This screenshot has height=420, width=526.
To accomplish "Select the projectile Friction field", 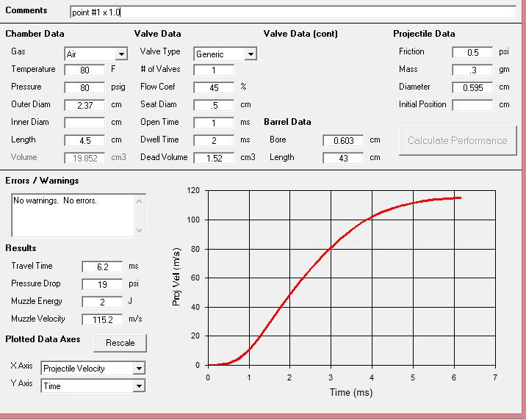I will (472, 53).
